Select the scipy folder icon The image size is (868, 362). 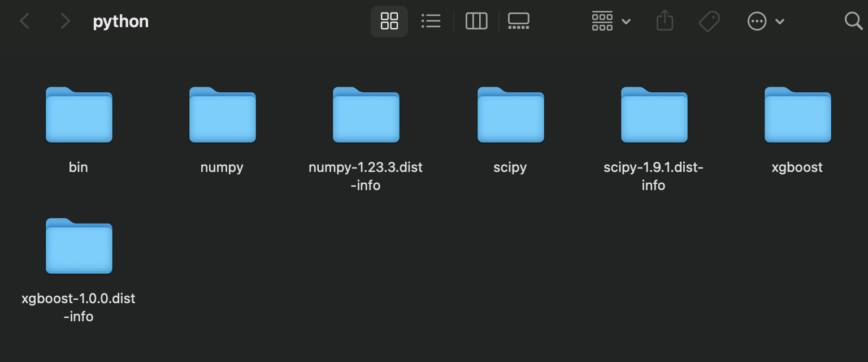[511, 115]
